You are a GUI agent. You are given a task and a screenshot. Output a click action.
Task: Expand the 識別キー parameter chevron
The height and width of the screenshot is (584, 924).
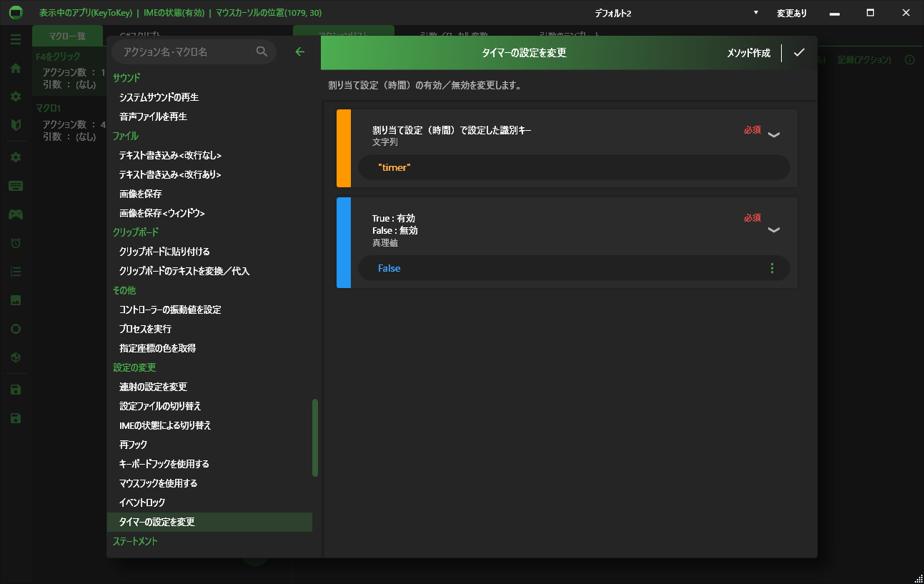[774, 133]
